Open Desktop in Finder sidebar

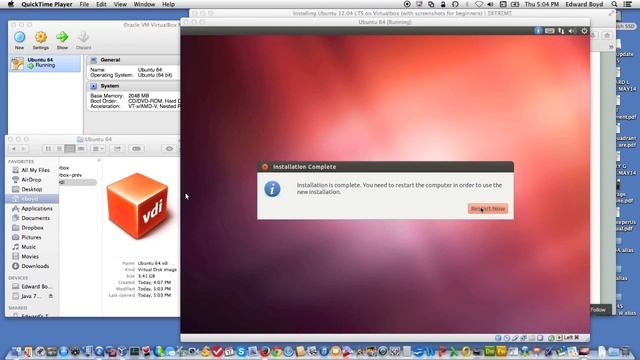(32, 189)
